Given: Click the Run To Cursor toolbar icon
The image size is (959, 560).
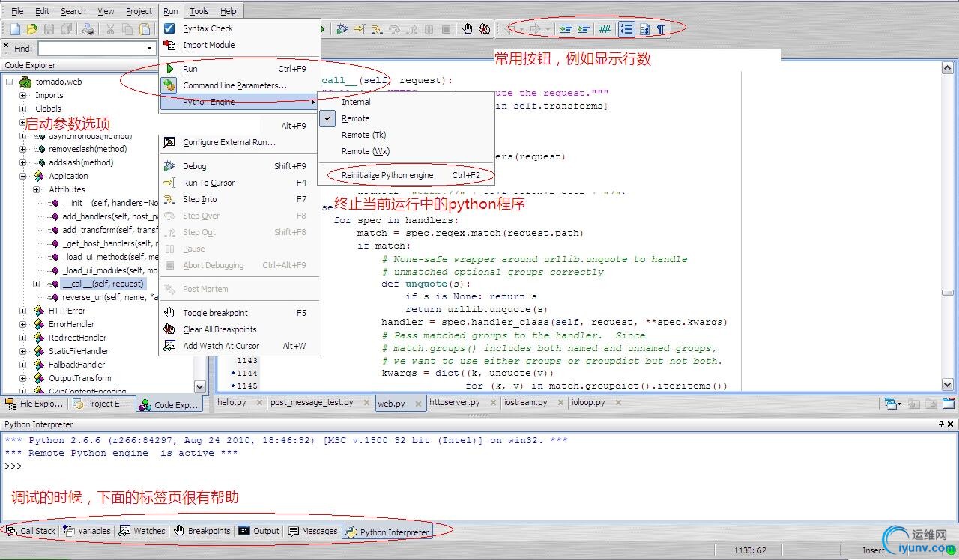Looking at the screenshot, I should coord(360,29).
